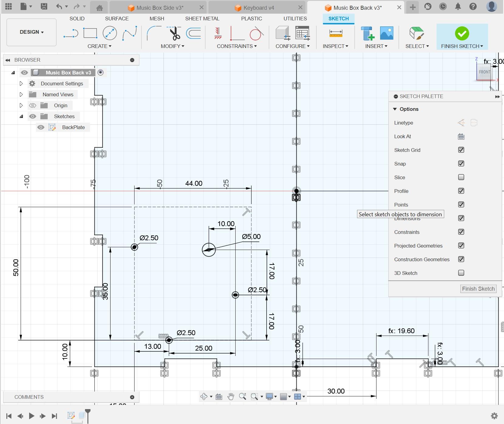Screen dimensions: 504x424
Task: Select the Fit Point Spline tool
Action: 130,33
